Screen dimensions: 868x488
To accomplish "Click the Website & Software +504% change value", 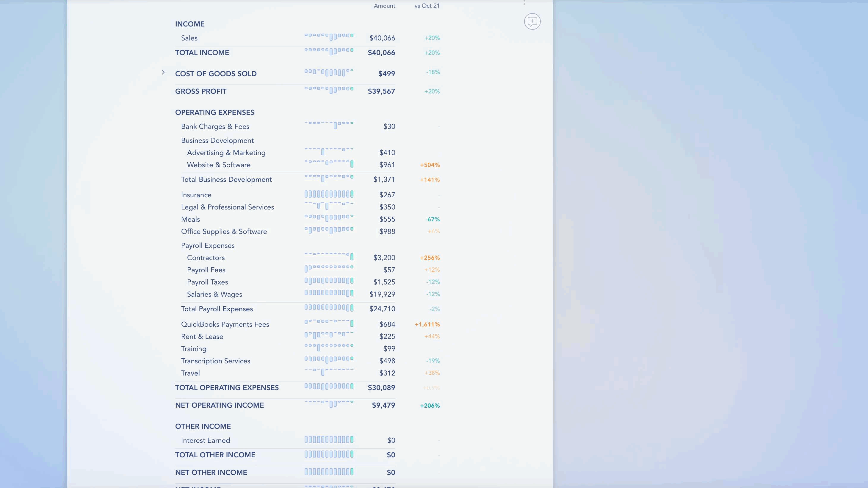I will 430,165.
